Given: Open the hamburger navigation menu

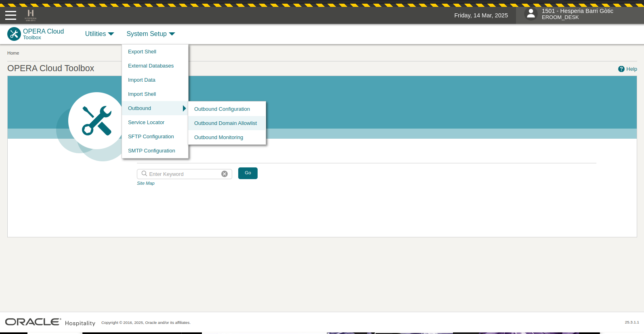Looking at the screenshot, I should (x=10, y=15).
